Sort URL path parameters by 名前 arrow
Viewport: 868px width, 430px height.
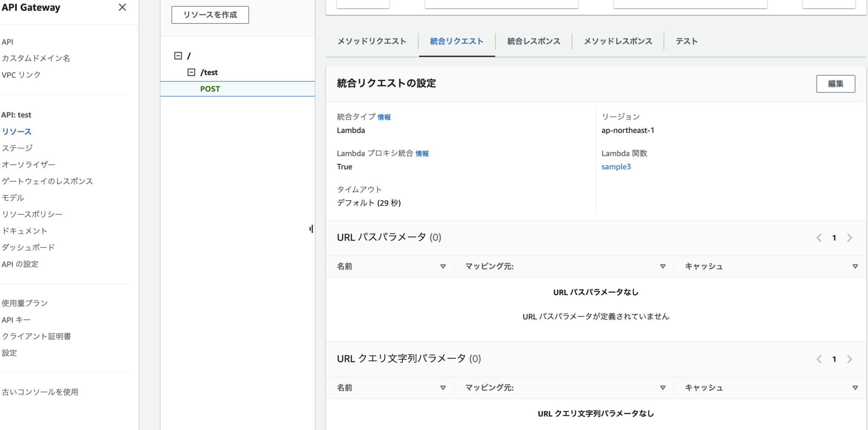[x=443, y=266]
